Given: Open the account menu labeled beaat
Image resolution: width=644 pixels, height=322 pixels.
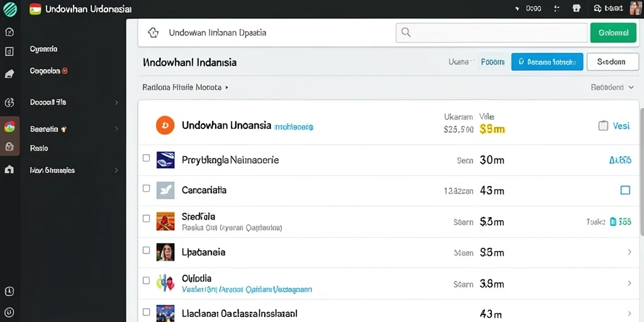Looking at the screenshot, I should click(609, 8).
